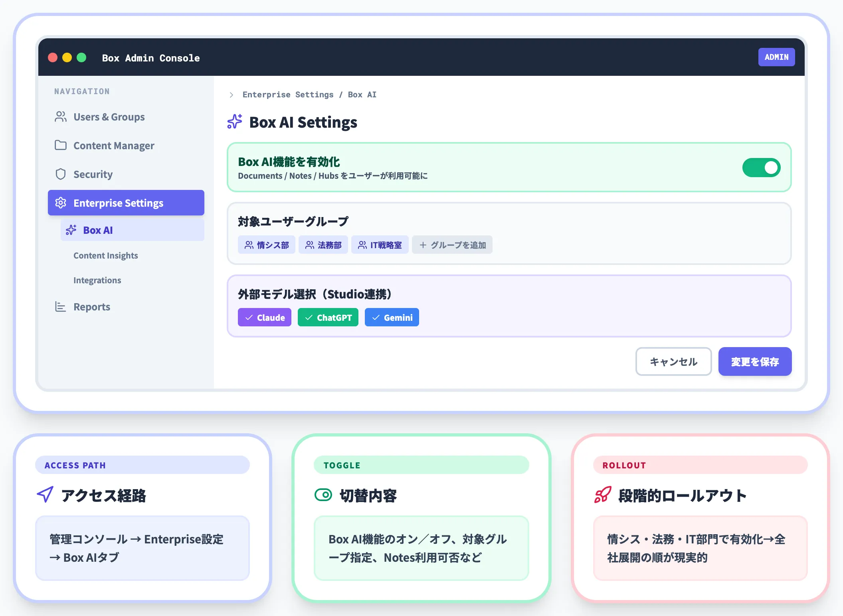Viewport: 843px width, 616px height.
Task: Click the 変更を保存 button
Action: click(x=755, y=361)
